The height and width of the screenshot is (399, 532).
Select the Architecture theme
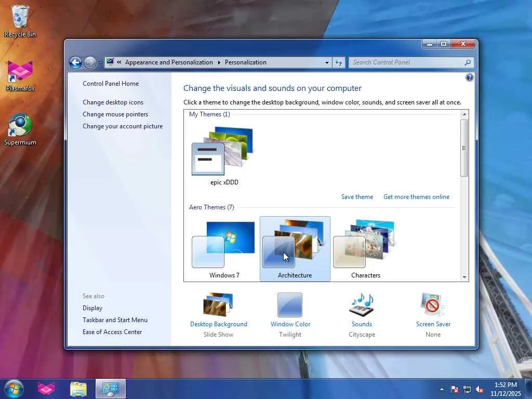295,249
